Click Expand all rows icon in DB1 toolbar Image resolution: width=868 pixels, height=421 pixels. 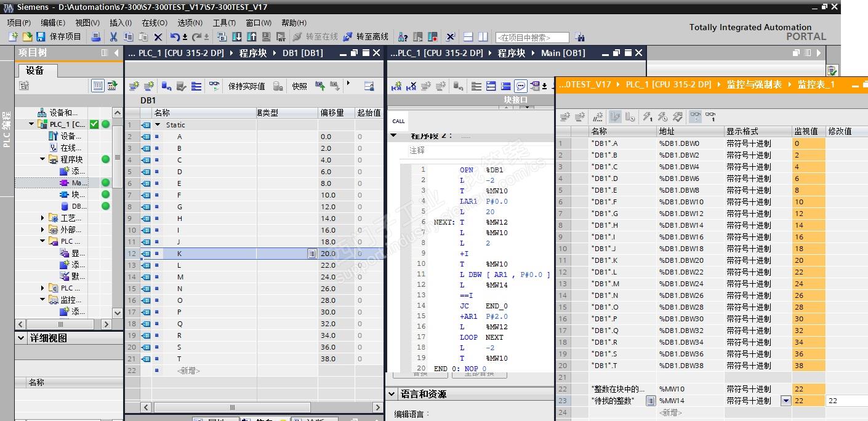click(196, 86)
